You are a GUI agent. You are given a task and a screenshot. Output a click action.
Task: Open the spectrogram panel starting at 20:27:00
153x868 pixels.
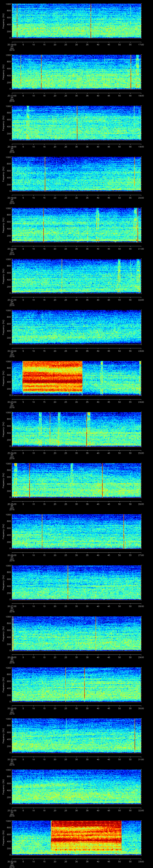pos(76,583)
